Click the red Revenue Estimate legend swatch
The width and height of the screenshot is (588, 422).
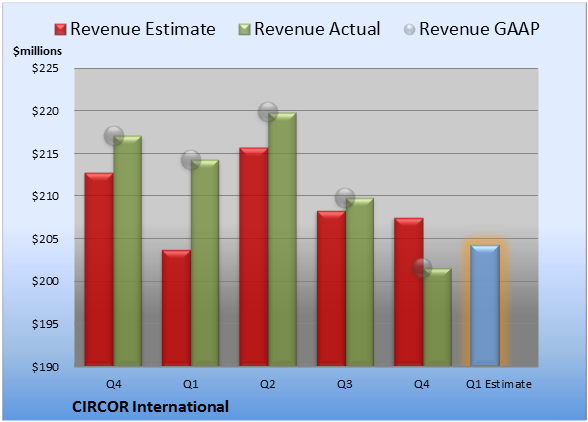tap(60, 30)
